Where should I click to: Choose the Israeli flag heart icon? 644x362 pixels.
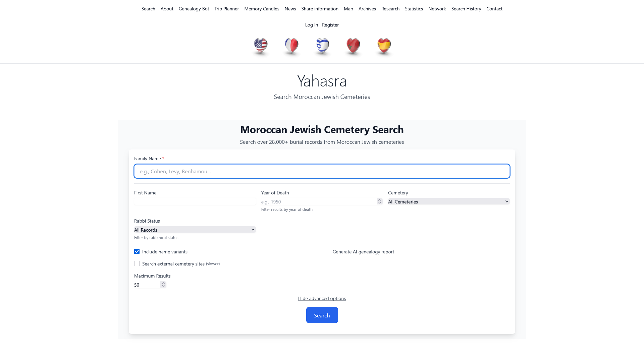tap(322, 46)
